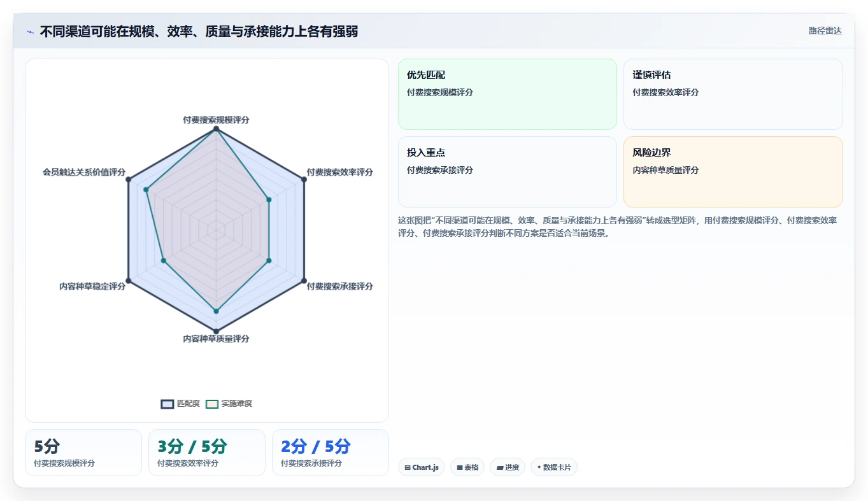Screen dimensions: 868x501
Task: Open the 风险边界 card
Action: click(733, 172)
